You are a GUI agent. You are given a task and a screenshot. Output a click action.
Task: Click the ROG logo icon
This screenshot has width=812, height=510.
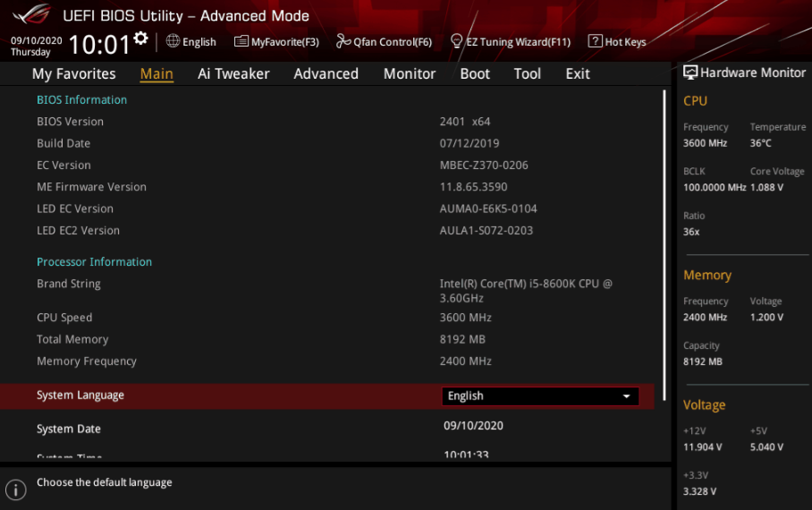tap(31, 13)
